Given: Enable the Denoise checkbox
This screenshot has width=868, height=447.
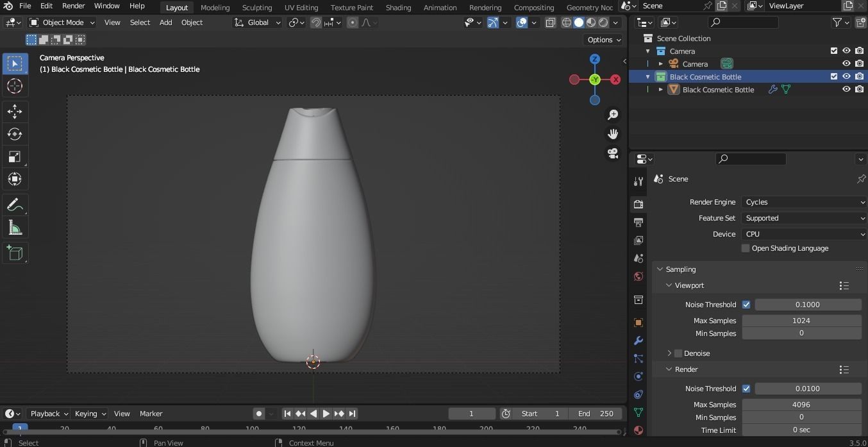Looking at the screenshot, I should 678,353.
